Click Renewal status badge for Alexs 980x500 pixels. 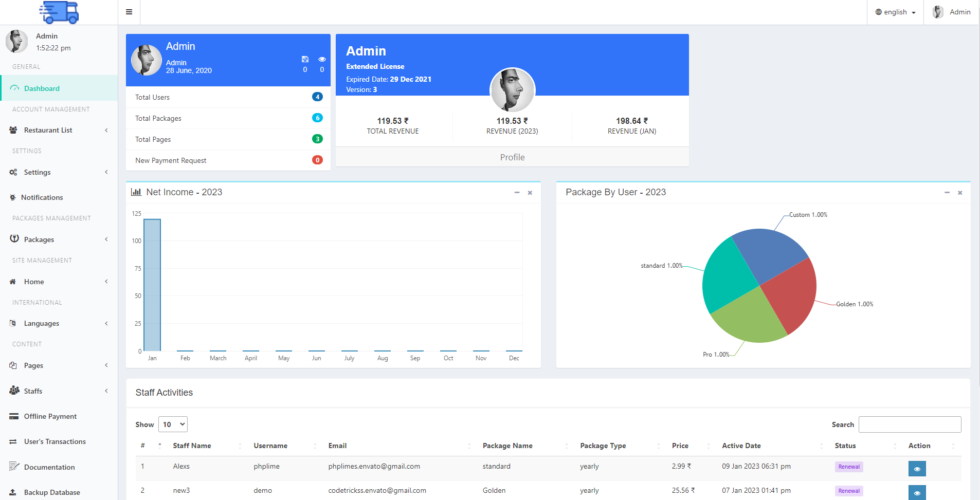pos(848,467)
